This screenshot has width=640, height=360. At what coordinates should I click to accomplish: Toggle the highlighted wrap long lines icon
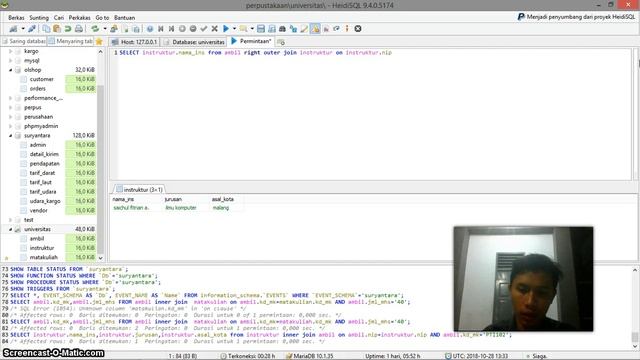[x=315, y=29]
